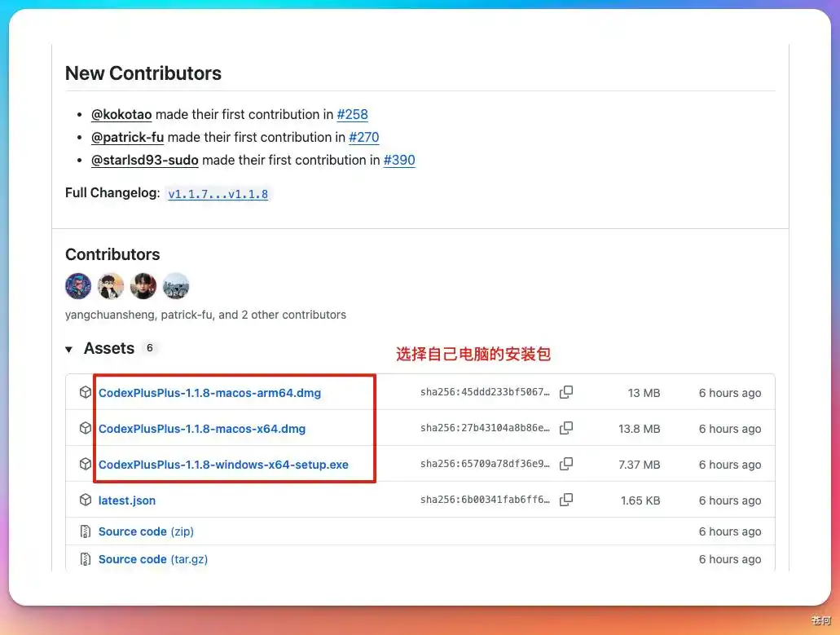Open v1.1.7...v1.1.8 full changelog comparison
The image size is (840, 635).
point(218,194)
